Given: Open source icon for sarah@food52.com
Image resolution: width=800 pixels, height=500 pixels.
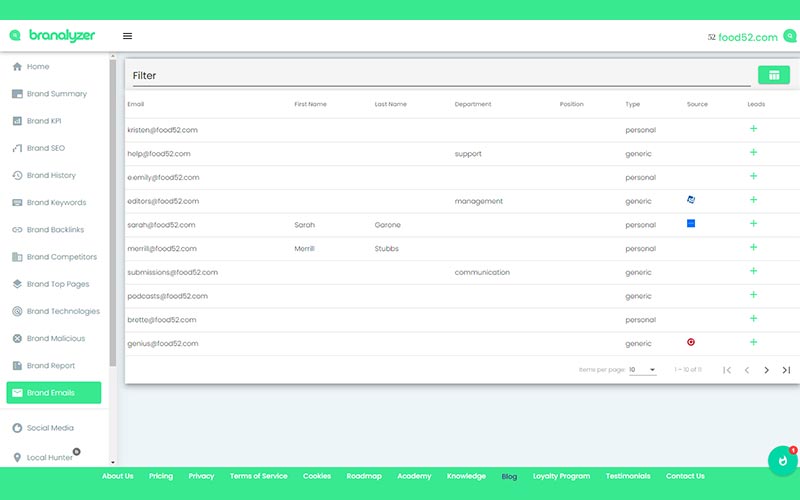Looking at the screenshot, I should [x=691, y=223].
